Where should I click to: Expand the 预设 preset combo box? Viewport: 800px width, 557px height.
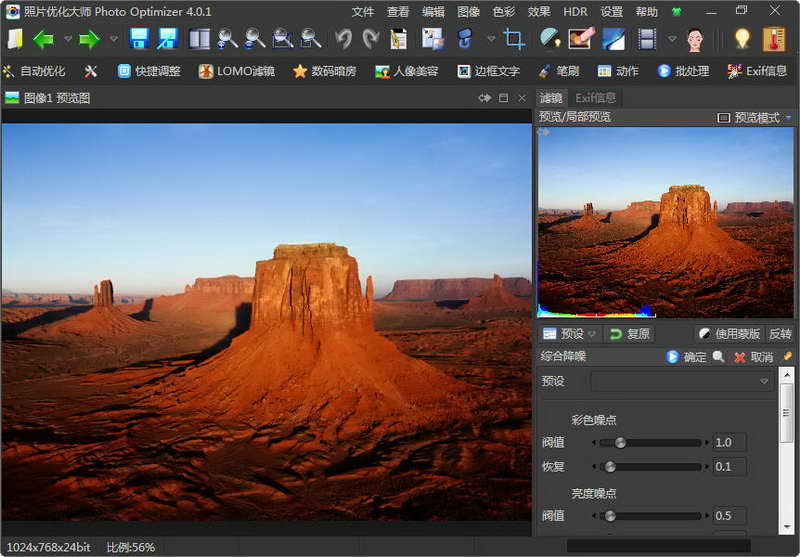point(681,381)
